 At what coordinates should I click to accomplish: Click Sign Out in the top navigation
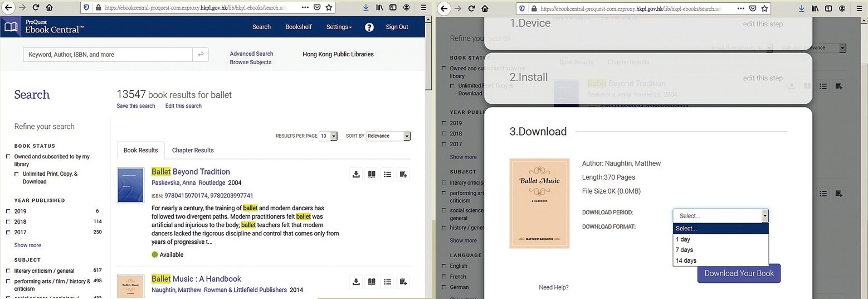pyautogui.click(x=397, y=27)
